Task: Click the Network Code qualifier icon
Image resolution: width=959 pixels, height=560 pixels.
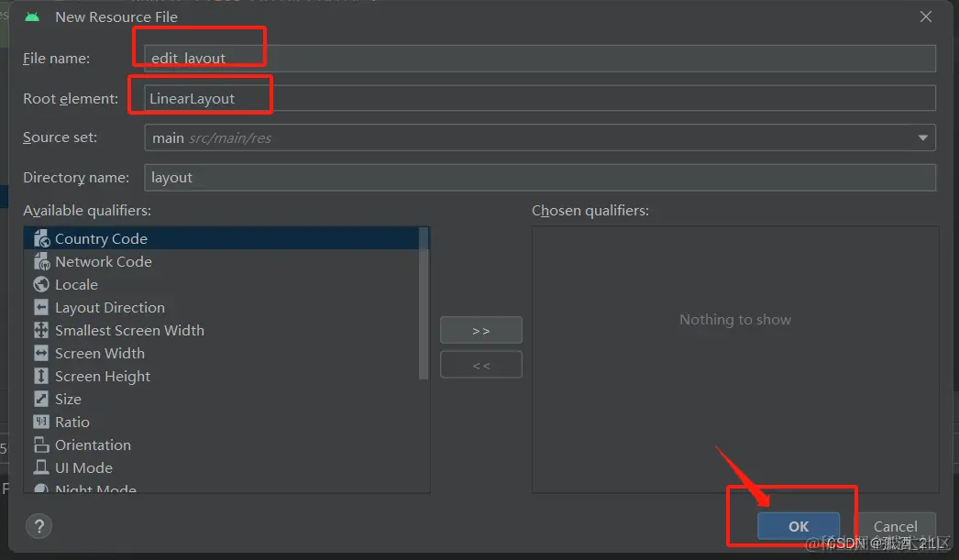Action: [41, 261]
